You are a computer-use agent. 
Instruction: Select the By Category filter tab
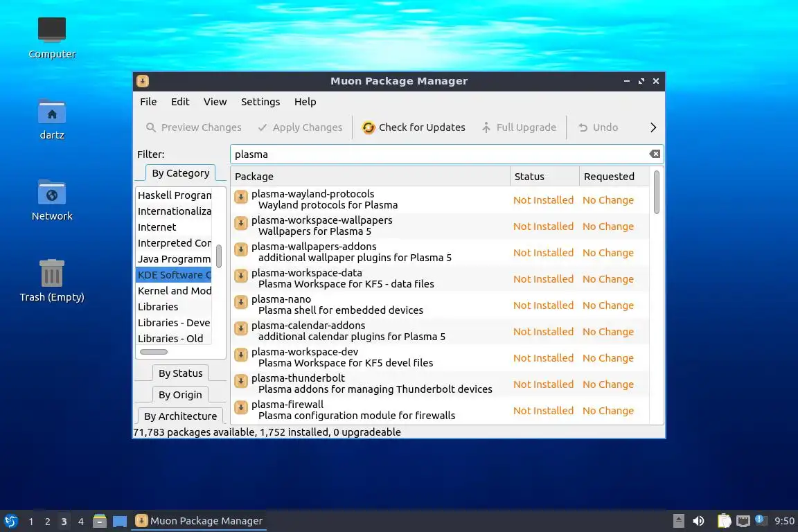click(181, 173)
